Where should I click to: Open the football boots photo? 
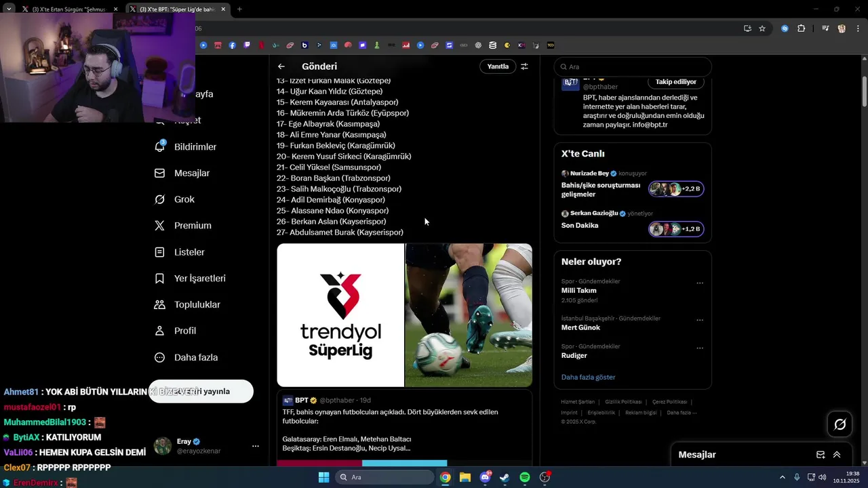[x=469, y=315]
